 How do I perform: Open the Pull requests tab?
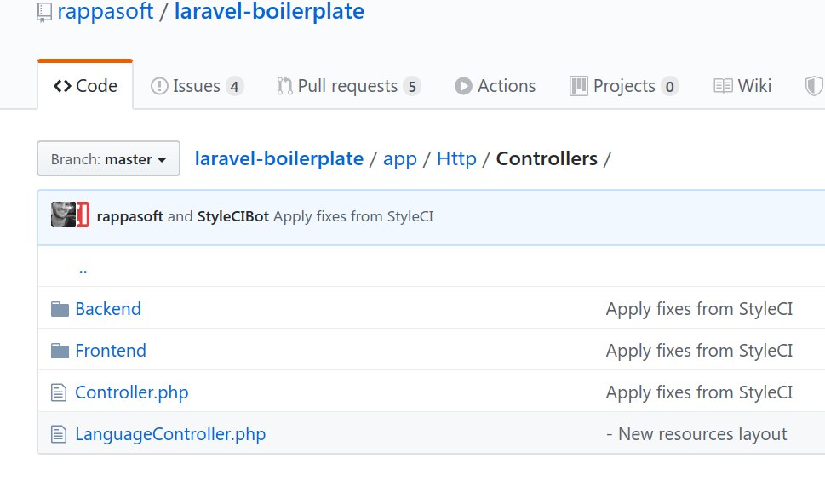coord(348,86)
